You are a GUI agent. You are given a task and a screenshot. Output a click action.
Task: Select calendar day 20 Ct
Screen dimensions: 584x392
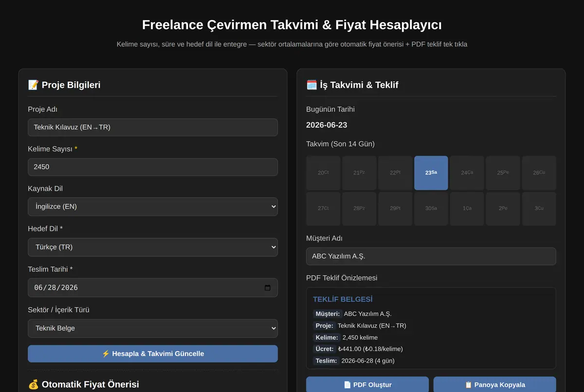click(323, 173)
